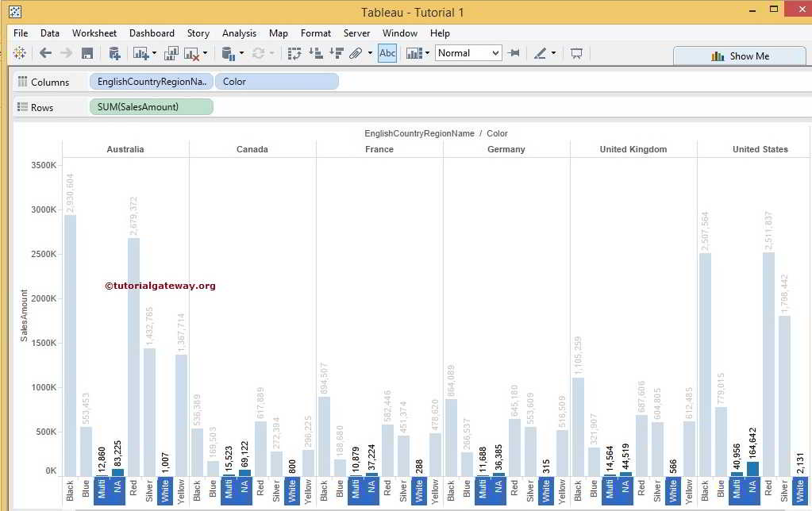
Task: Click the tutorialgateway.org watermark link
Action: [x=159, y=286]
